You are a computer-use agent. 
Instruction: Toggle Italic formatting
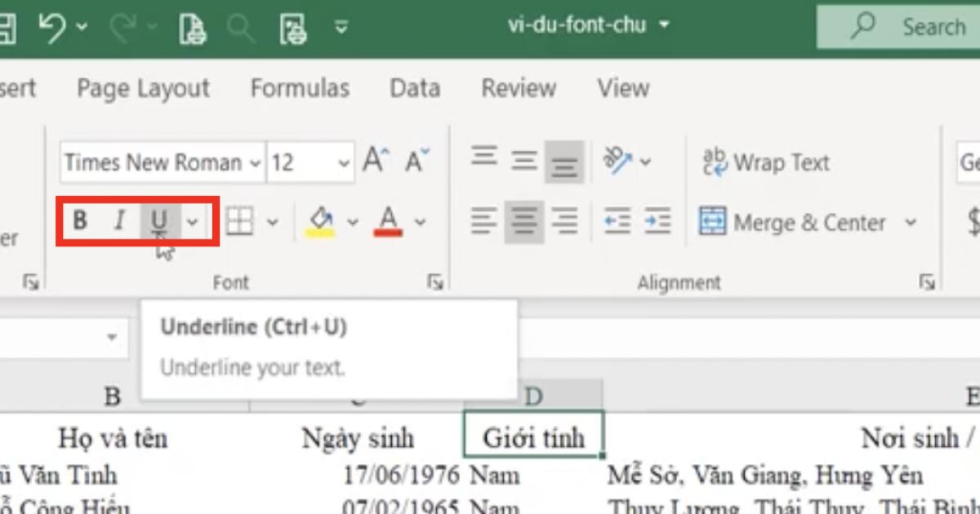[x=120, y=220]
